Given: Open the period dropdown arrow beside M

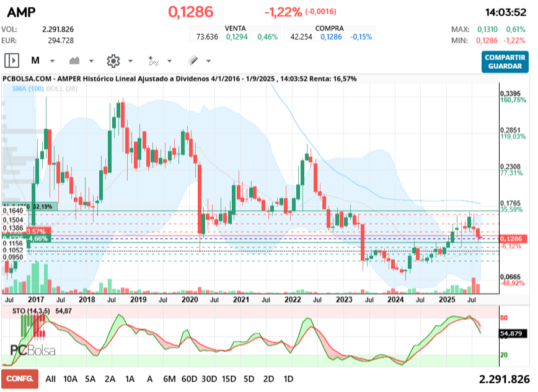Looking at the screenshot, I should point(52,61).
